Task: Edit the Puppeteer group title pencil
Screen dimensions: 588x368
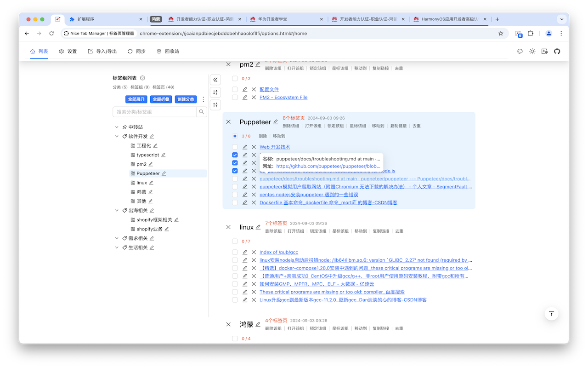Action: point(276,122)
